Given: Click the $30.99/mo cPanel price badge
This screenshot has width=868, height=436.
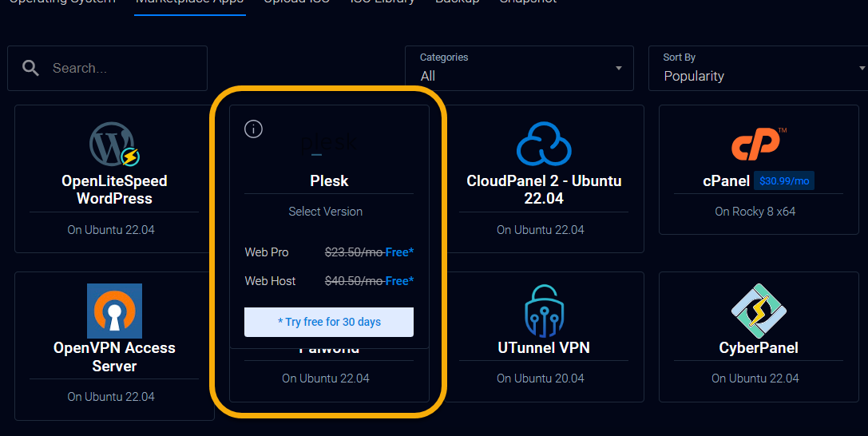Looking at the screenshot, I should [x=784, y=181].
